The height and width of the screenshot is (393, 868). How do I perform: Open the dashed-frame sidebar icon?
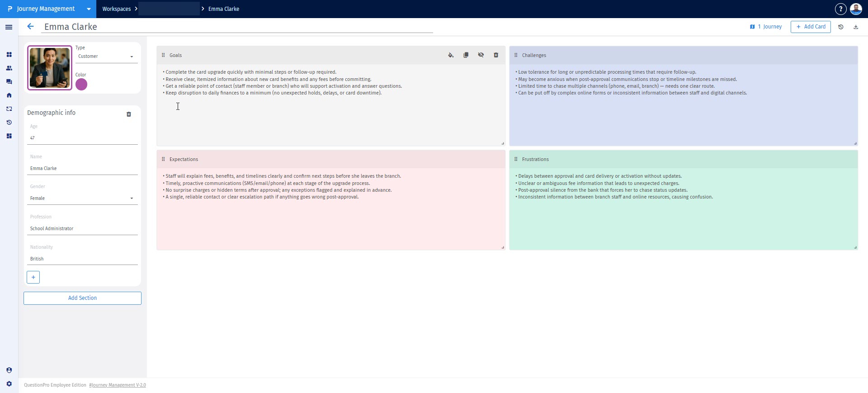coord(9,109)
